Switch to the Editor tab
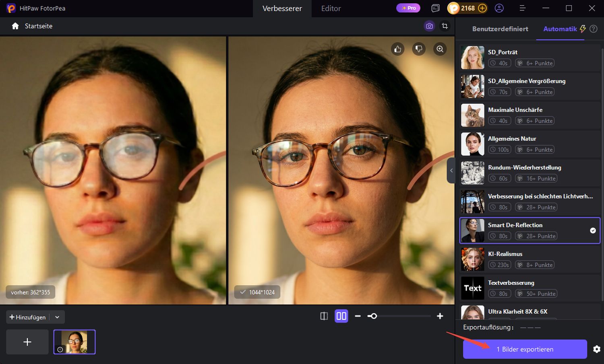This screenshot has width=604, height=364. pyautogui.click(x=331, y=8)
